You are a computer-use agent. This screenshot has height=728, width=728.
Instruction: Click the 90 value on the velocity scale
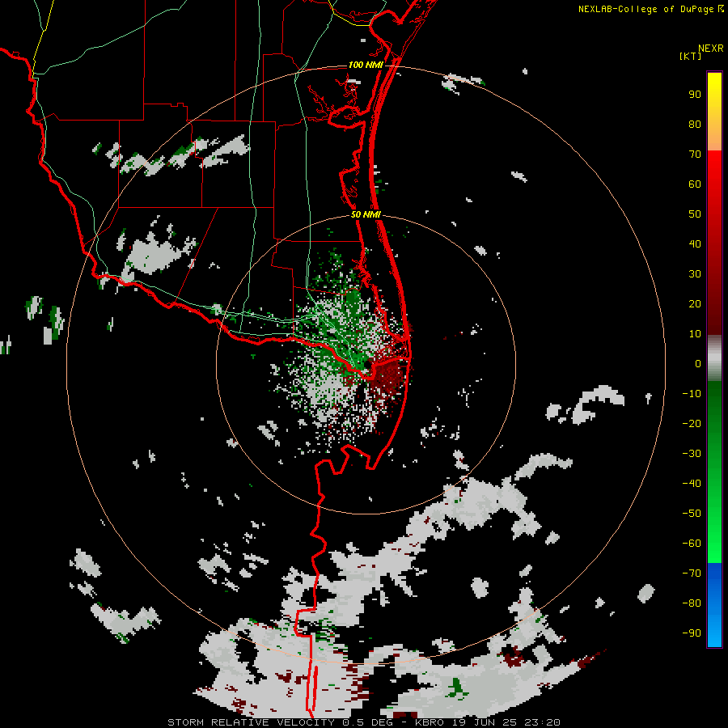pyautogui.click(x=695, y=95)
